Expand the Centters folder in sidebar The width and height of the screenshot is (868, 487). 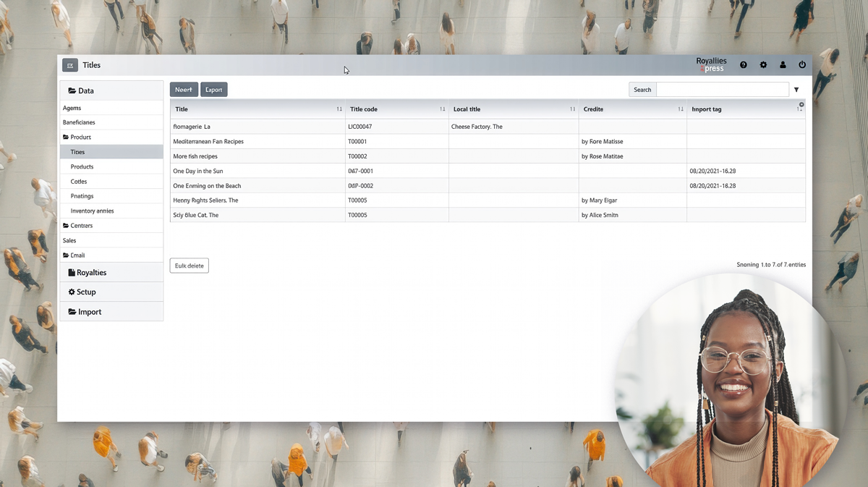[x=81, y=226]
